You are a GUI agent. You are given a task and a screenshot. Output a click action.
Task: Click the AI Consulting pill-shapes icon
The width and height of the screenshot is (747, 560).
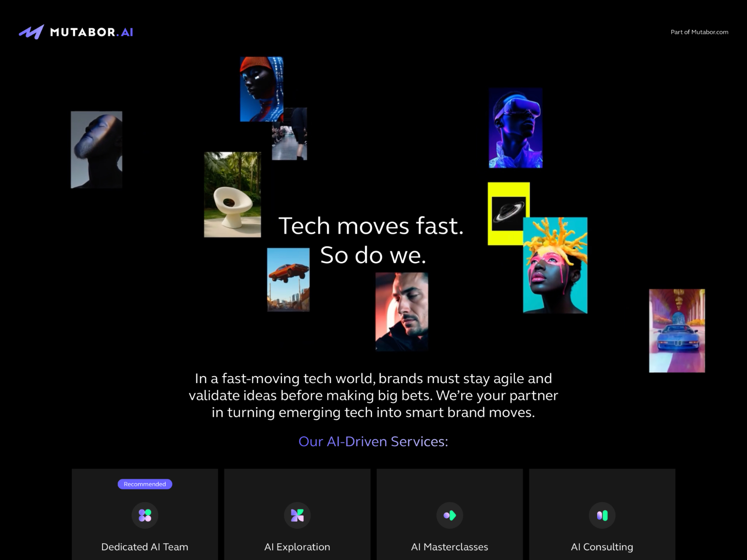[x=602, y=515]
